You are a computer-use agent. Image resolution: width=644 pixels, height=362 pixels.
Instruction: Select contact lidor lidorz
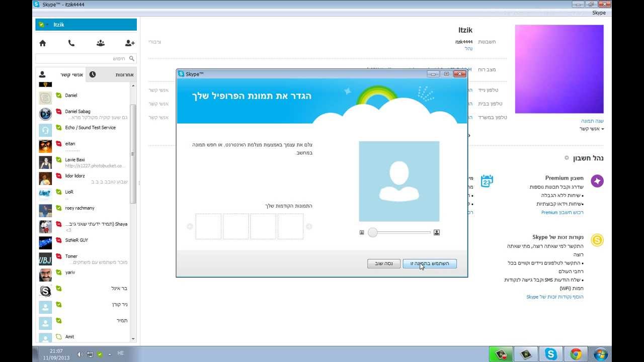[x=83, y=178]
